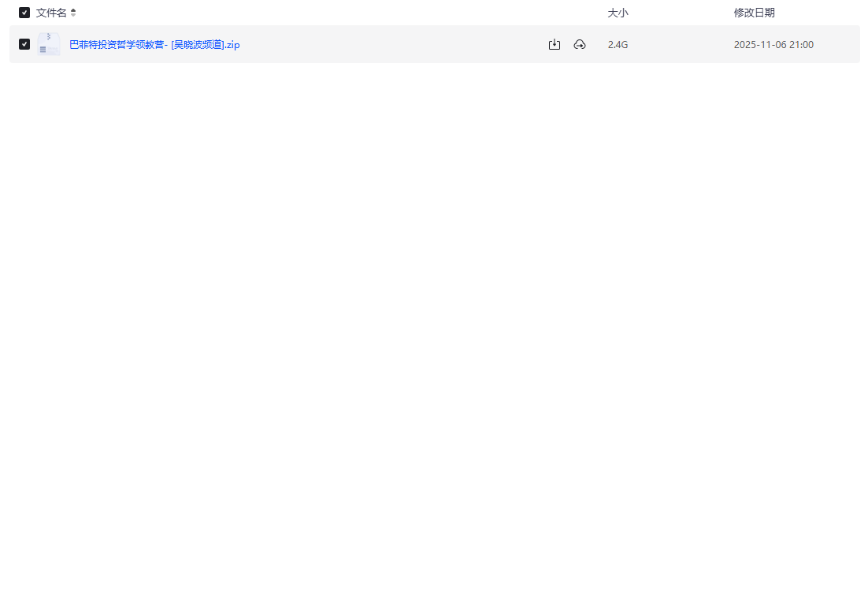Uncheck the select-all checkbox in the header
Screen dimensions: 868x592
click(24, 13)
